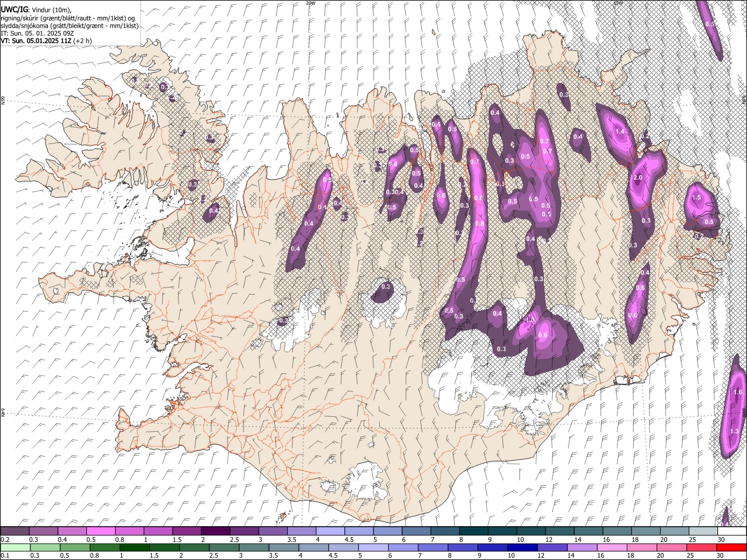Click the snow legend swatch between 1 and 1.5
This screenshot has width=747, height=560.
(158, 531)
